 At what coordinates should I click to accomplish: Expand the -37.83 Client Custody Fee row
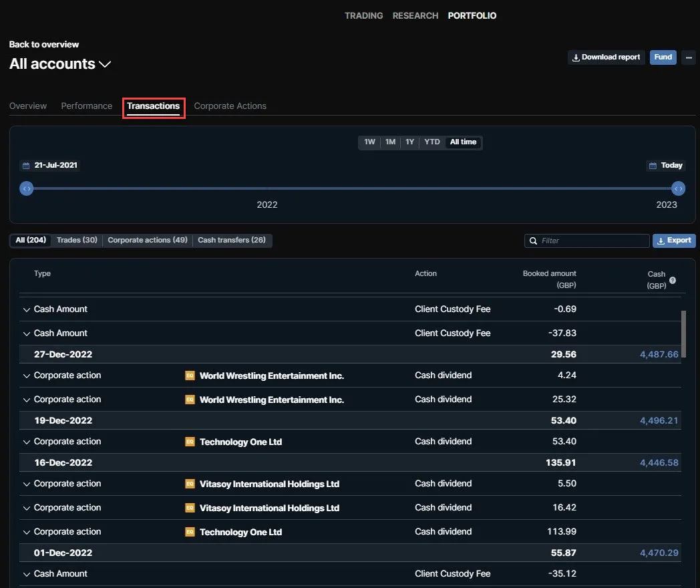tap(26, 333)
